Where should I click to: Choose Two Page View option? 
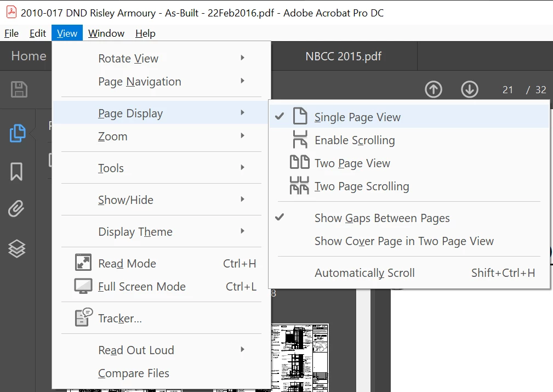coord(409,163)
